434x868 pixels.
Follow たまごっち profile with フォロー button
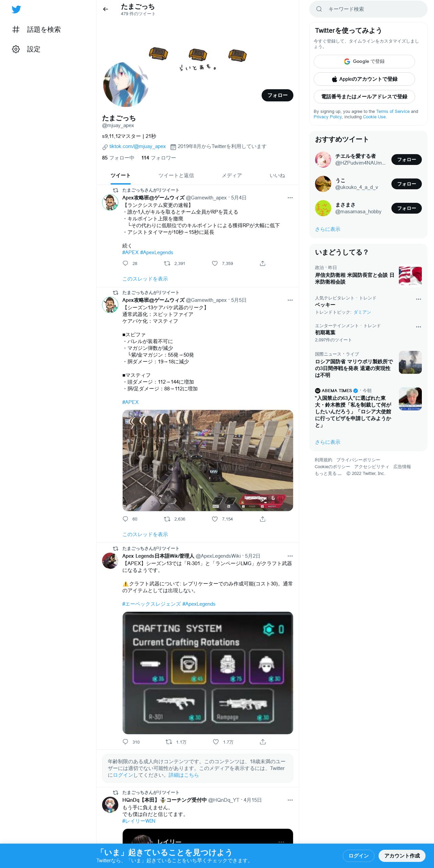click(x=278, y=95)
